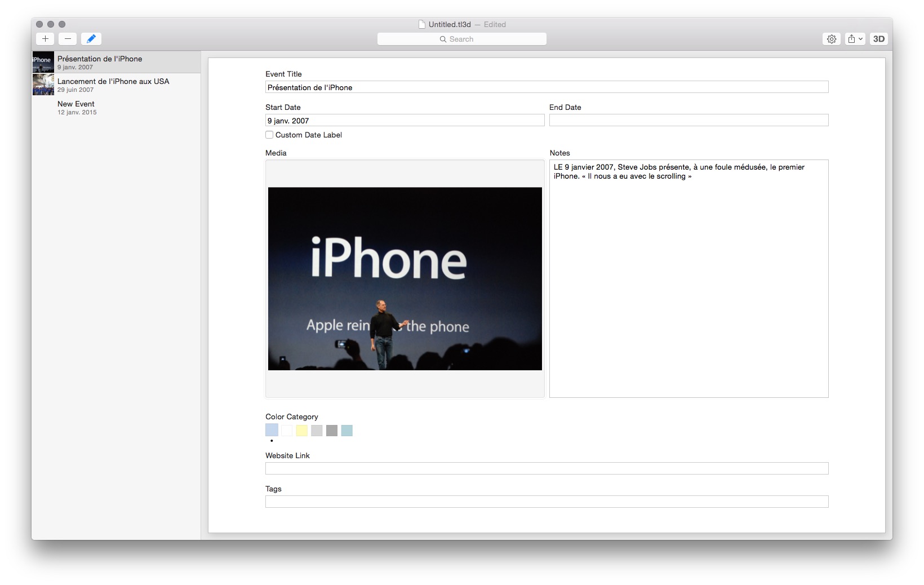
Task: Click the Tags input field
Action: click(547, 502)
